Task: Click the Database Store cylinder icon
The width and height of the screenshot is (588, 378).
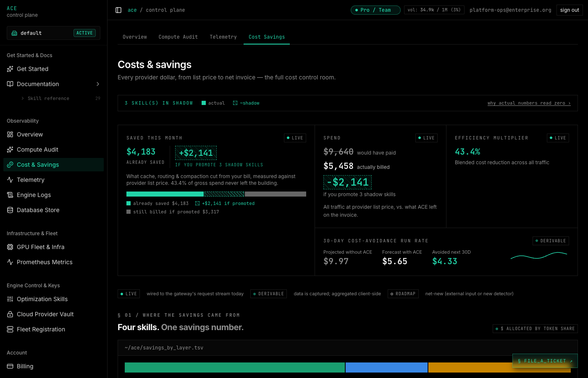Action: [10, 210]
